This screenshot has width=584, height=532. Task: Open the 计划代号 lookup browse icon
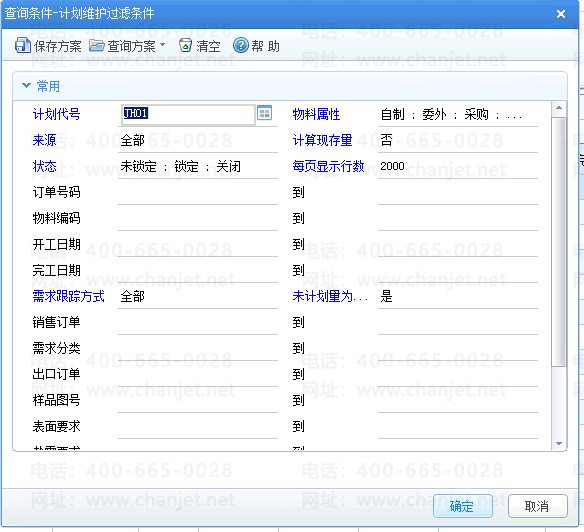[264, 113]
